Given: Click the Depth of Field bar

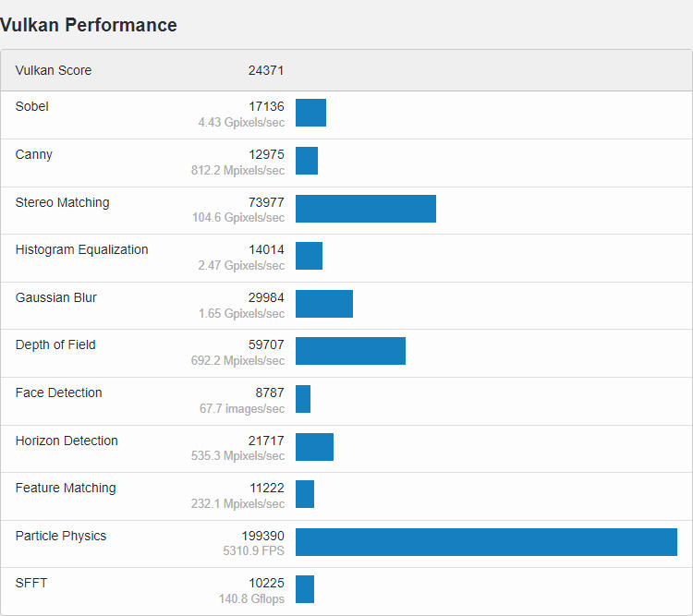Looking at the screenshot, I should pyautogui.click(x=350, y=351).
